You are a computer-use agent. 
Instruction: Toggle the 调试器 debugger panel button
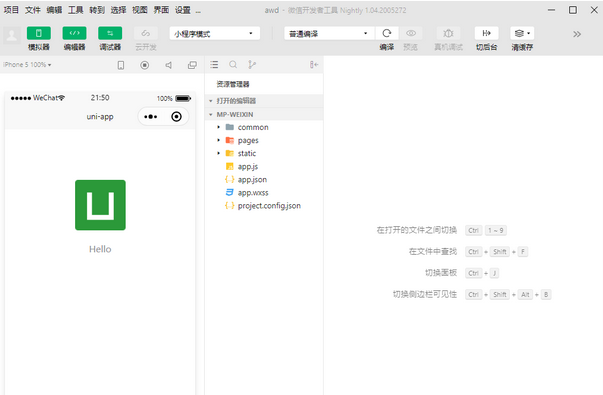pyautogui.click(x=110, y=33)
